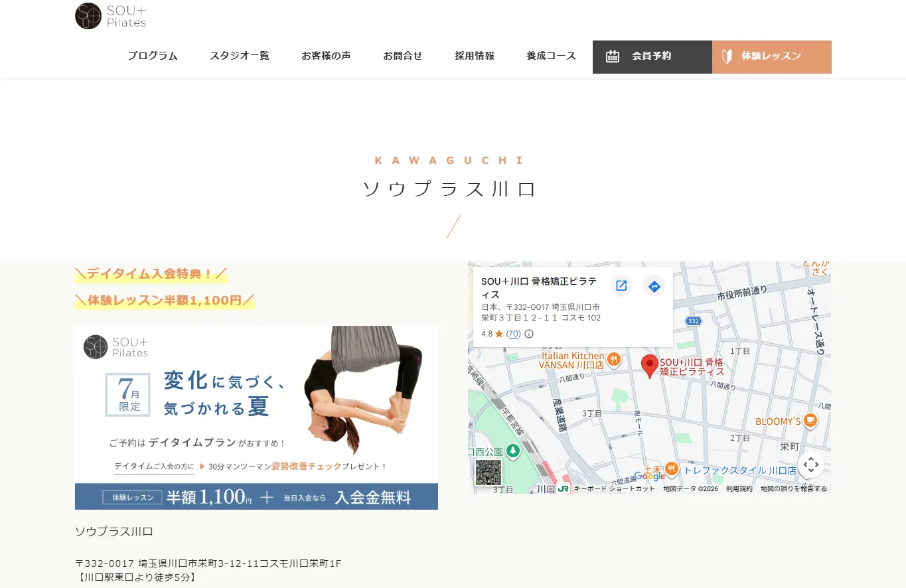Viewport: 906px width, 588px height.
Task: Click the JR 川口 station marker
Action: [x=563, y=488]
